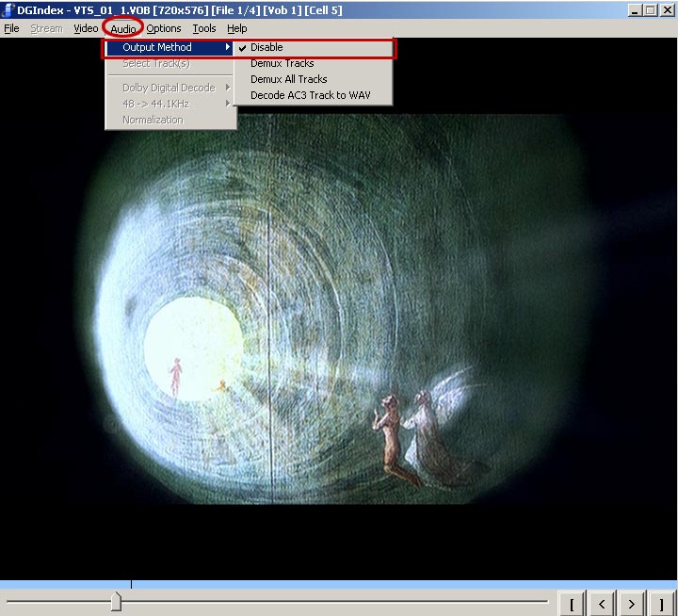Maximize the DGIndex window
This screenshot has width=678, height=616.
(x=650, y=10)
